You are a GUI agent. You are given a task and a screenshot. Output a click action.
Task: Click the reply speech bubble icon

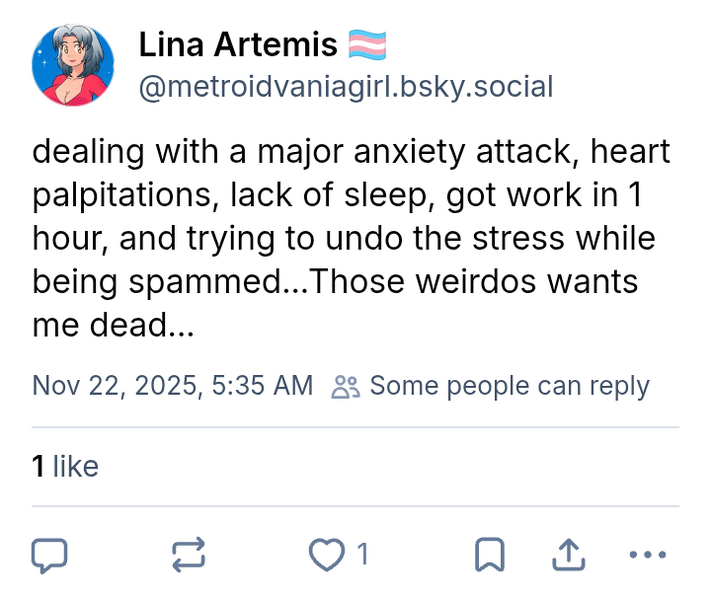[x=49, y=555]
